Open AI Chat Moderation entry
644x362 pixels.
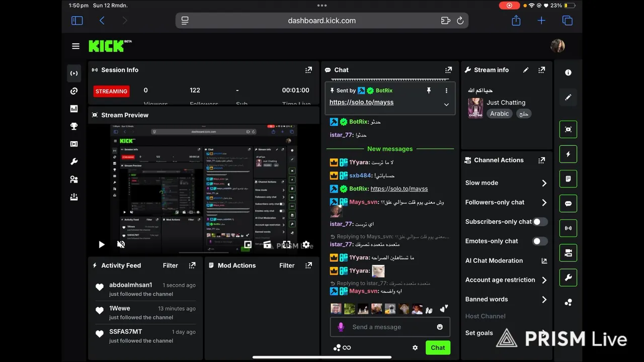tap(494, 260)
